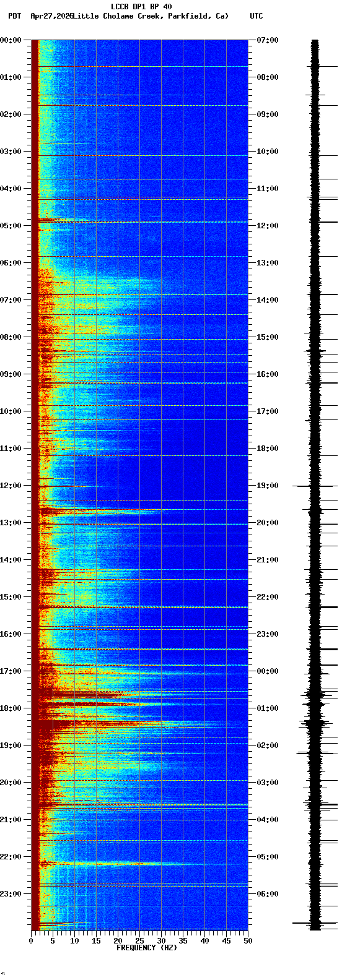Click the 06:00 PDT time label
Screen dimensions: 342x980
[x=11, y=263]
